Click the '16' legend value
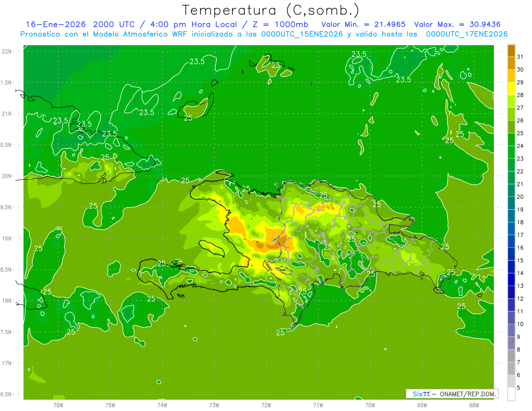Screen dimensions: 532x411 point(520,248)
